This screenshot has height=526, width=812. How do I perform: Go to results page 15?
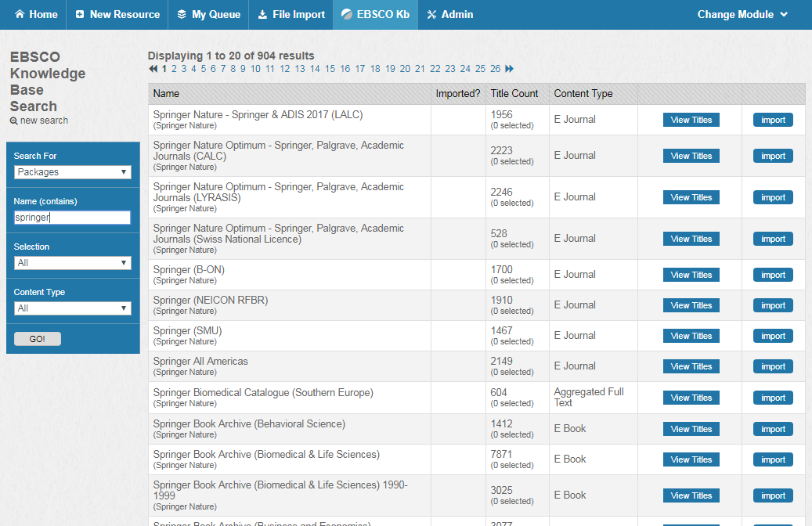click(x=330, y=69)
